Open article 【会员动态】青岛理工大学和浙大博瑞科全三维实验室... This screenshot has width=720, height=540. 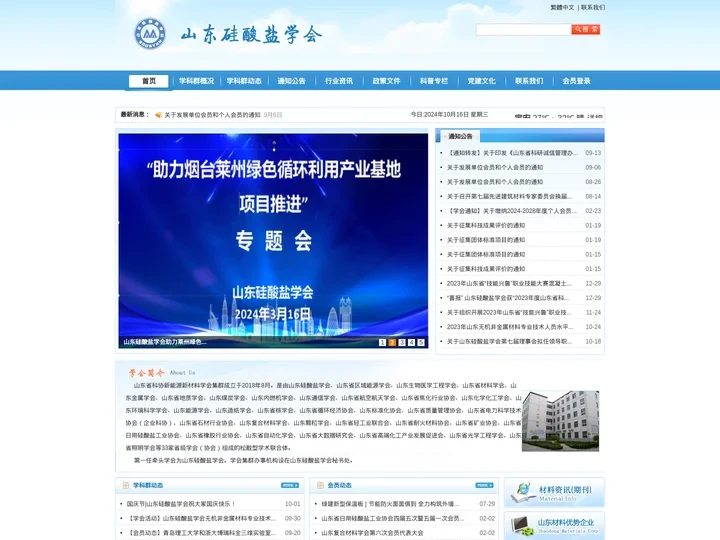click(x=202, y=533)
